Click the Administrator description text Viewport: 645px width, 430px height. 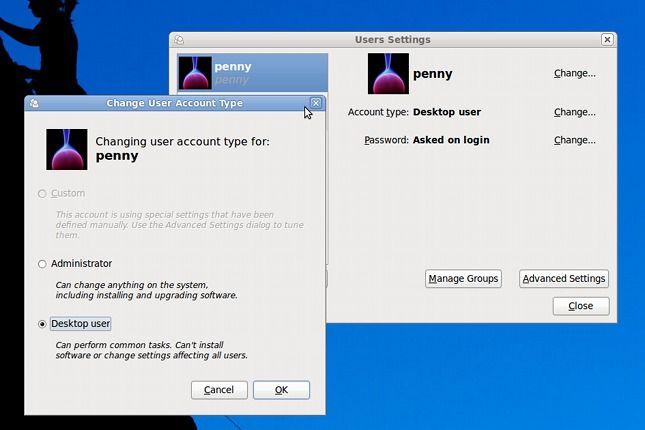click(x=146, y=290)
